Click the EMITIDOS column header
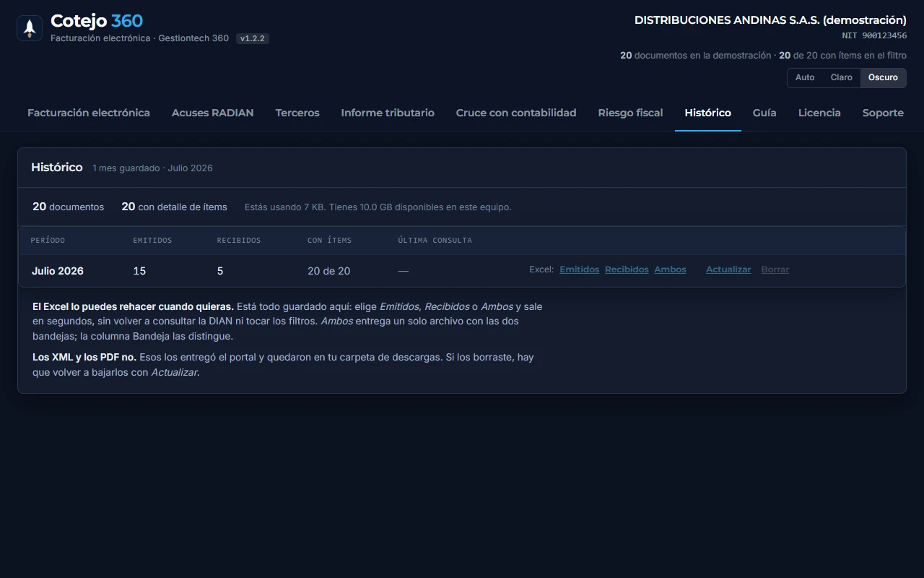924x578 pixels. [152, 240]
